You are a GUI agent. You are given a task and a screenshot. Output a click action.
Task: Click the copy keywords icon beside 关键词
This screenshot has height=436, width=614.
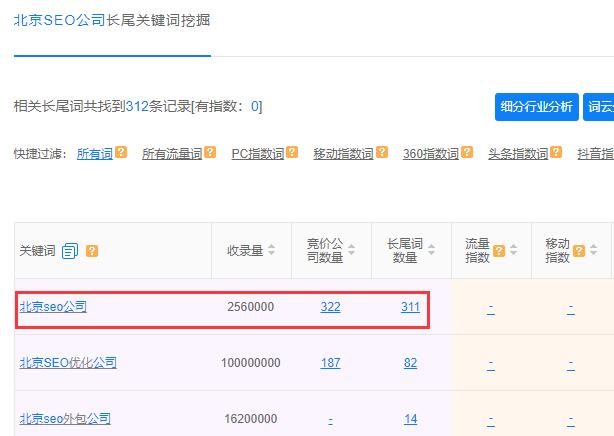point(69,251)
